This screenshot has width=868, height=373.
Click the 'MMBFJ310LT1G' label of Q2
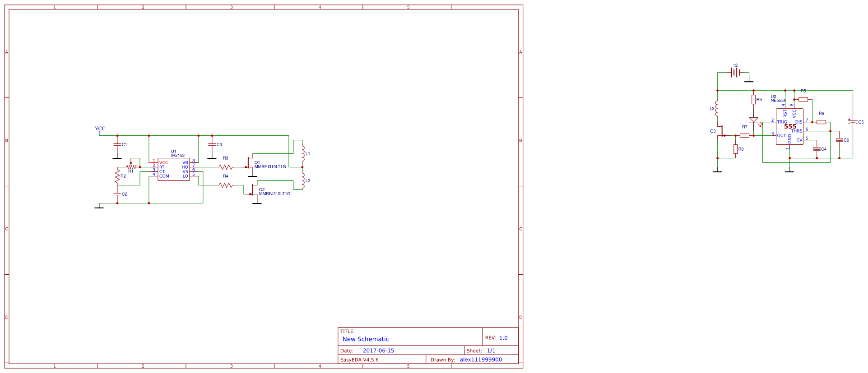(x=274, y=194)
